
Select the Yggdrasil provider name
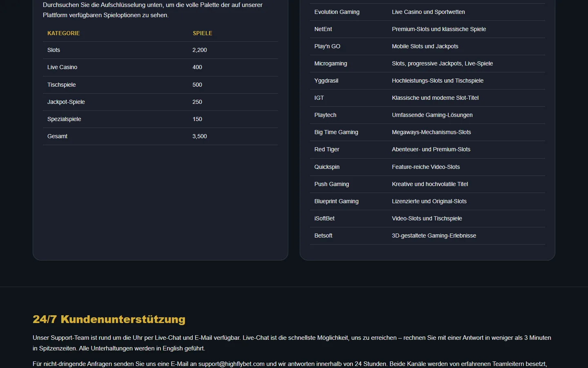pos(326,81)
